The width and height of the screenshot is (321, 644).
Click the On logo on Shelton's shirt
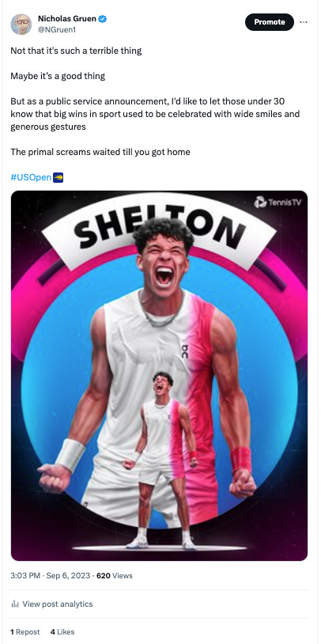click(x=186, y=351)
